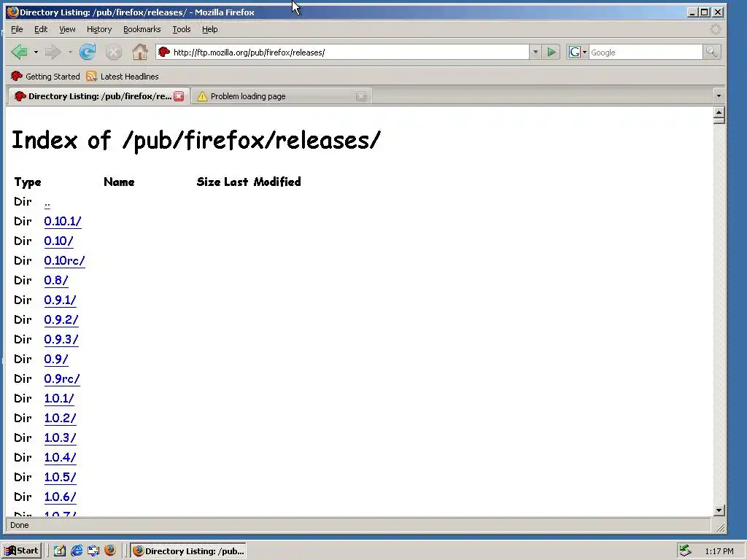Launch Firefox from quick launch bar
The width and height of the screenshot is (747, 560).
[x=110, y=551]
